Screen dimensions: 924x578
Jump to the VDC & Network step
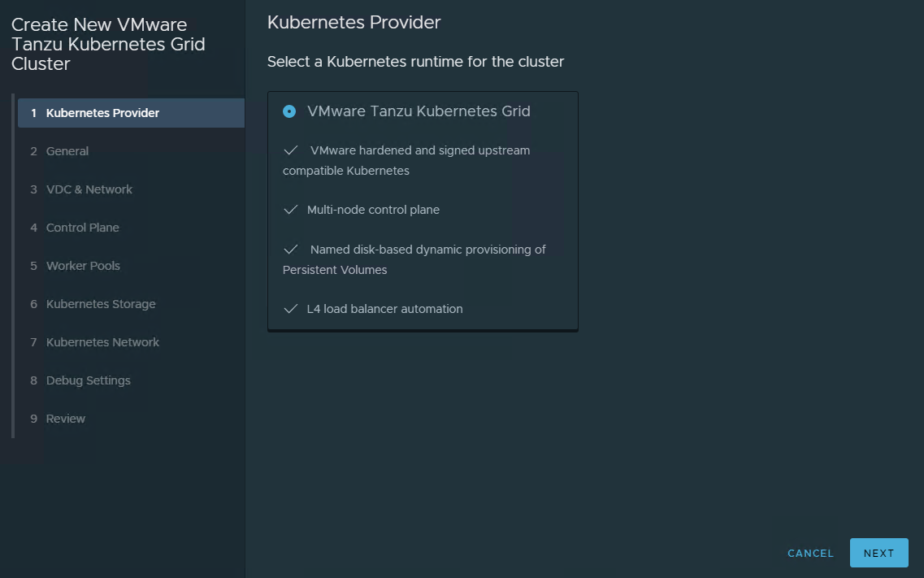pyautogui.click(x=89, y=189)
